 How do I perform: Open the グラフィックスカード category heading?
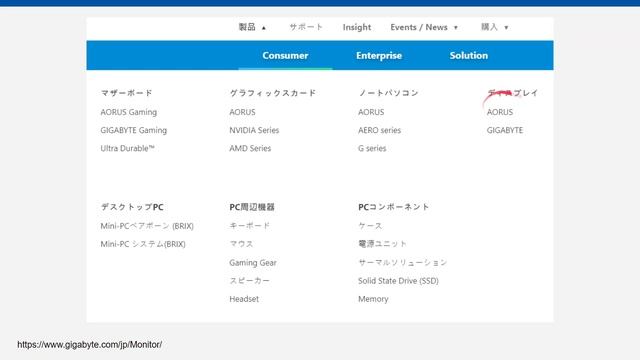pos(273,93)
